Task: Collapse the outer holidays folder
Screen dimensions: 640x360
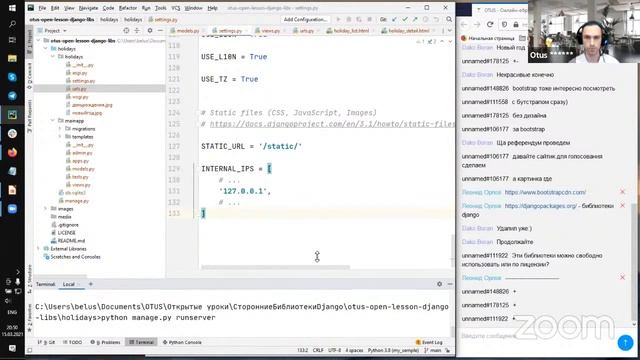Action: (x=45, y=49)
